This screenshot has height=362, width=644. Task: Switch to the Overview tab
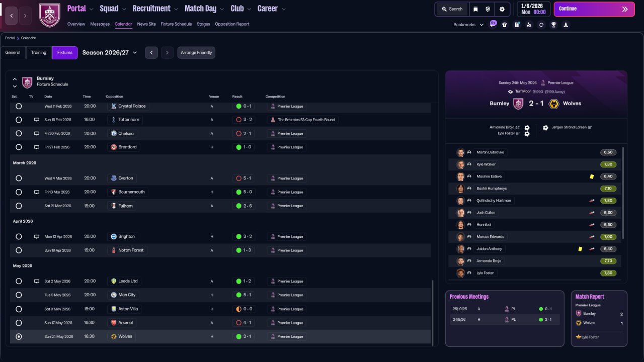click(76, 24)
